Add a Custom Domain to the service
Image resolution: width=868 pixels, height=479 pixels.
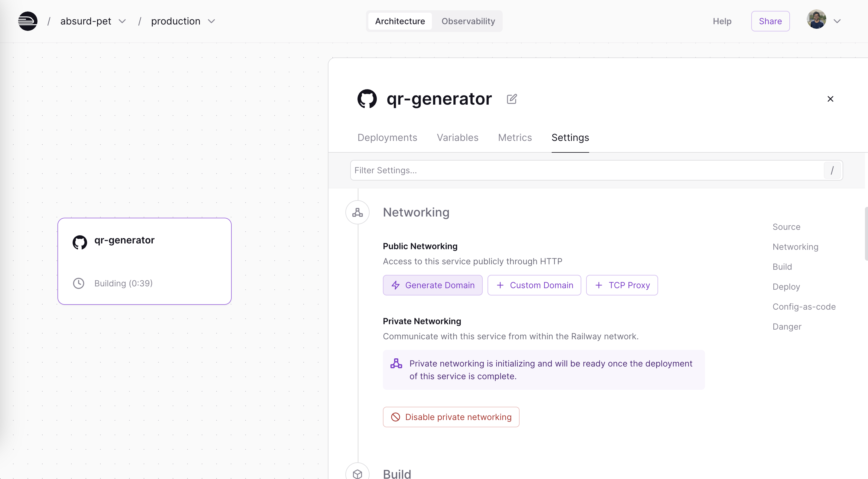pos(534,285)
